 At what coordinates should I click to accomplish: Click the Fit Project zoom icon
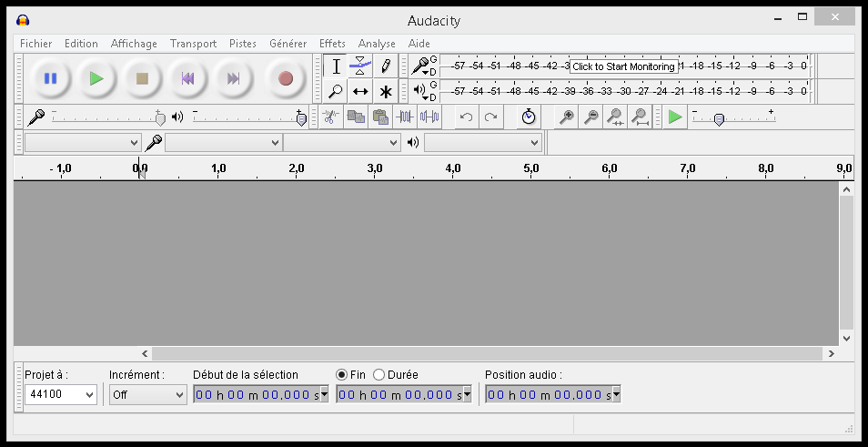(640, 117)
